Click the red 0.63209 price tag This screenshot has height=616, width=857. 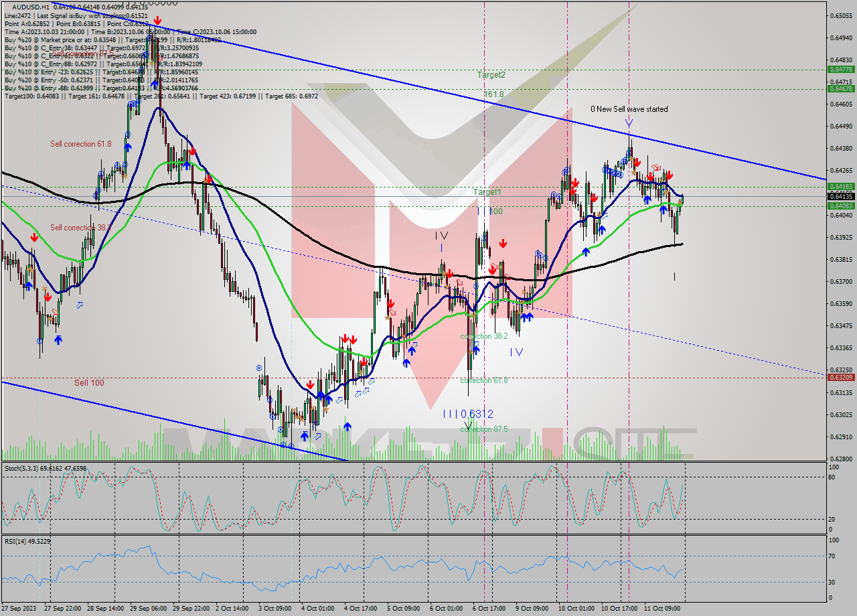[x=840, y=377]
